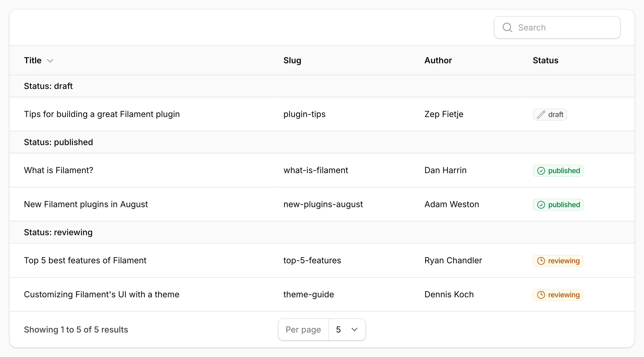Click the pencil icon in draft badge
This screenshot has width=644, height=357.
pyautogui.click(x=541, y=115)
